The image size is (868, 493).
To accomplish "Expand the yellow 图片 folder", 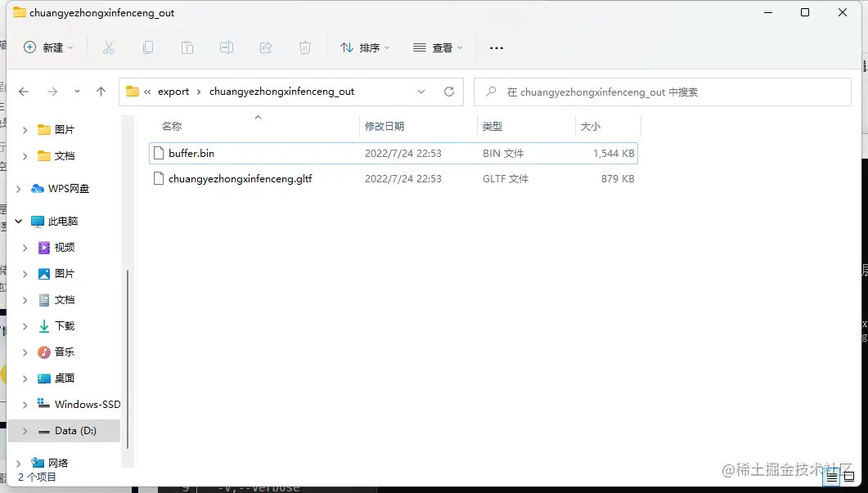I will tap(25, 130).
